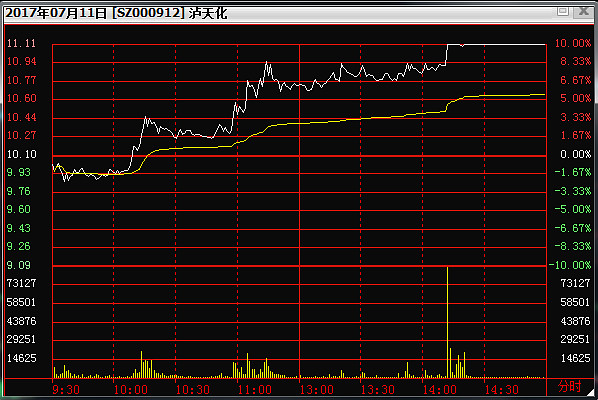This screenshot has width=598, height=400.
Task: Click the 9.09 lower limit price label
Action: click(18, 265)
